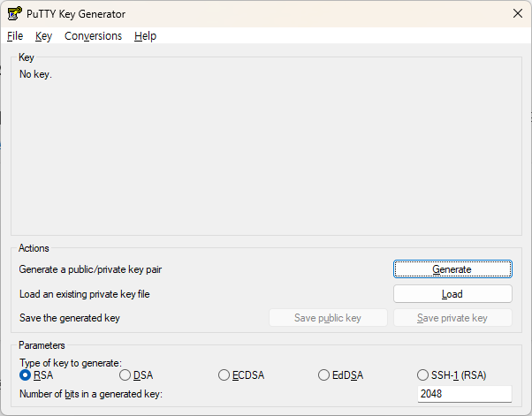The height and width of the screenshot is (416, 532).
Task: Open the File menu
Action: click(15, 36)
